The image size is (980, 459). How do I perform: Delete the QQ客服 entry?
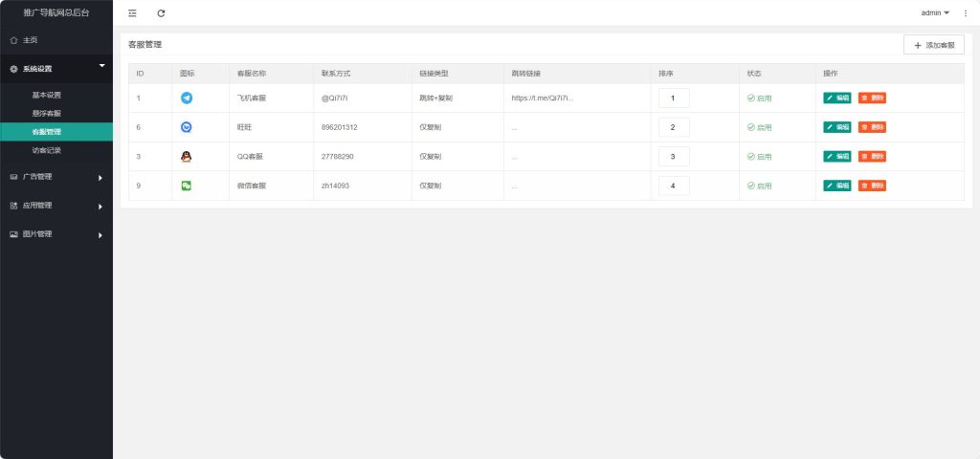(x=872, y=156)
